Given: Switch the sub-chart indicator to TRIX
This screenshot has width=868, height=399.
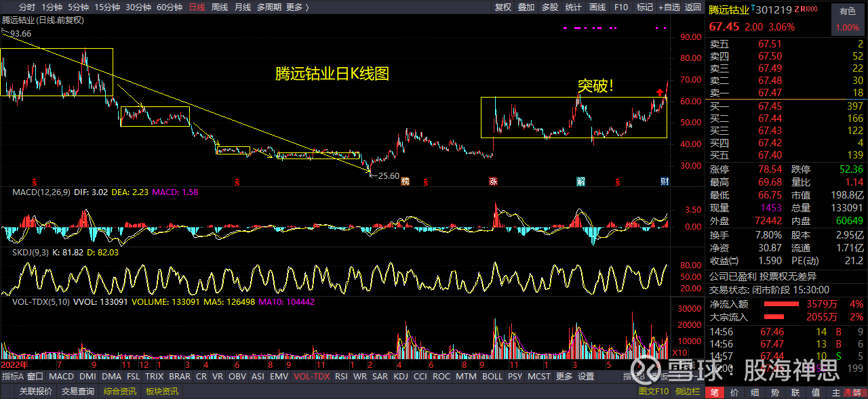Looking at the screenshot, I should coord(155,377).
